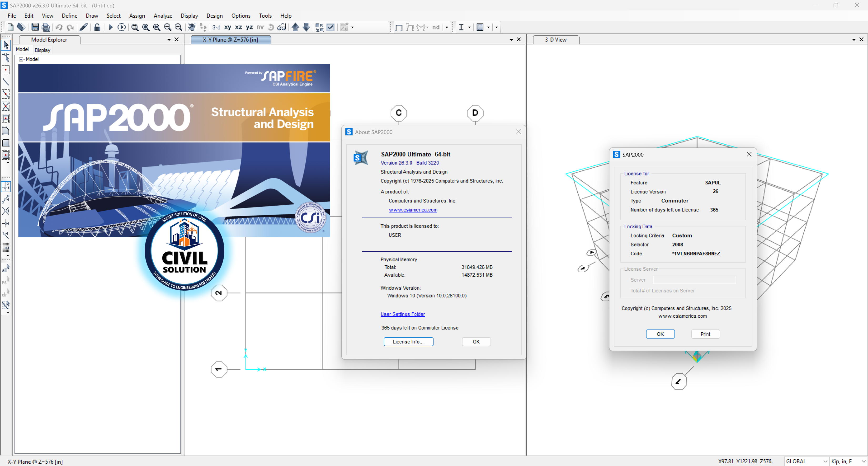The height and width of the screenshot is (466, 868).
Task: Open the Print toolbar icon
Action: (46, 27)
